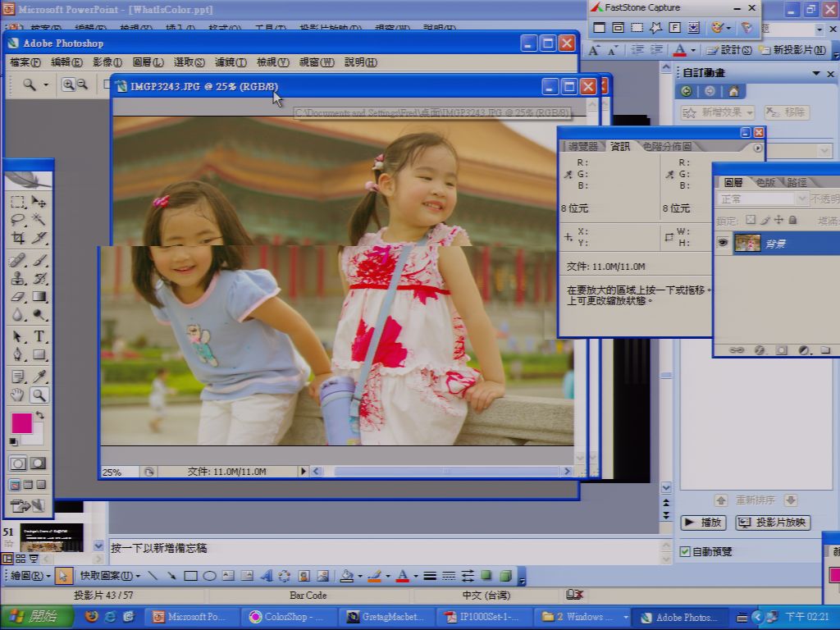Select the Hand tool

tap(18, 395)
